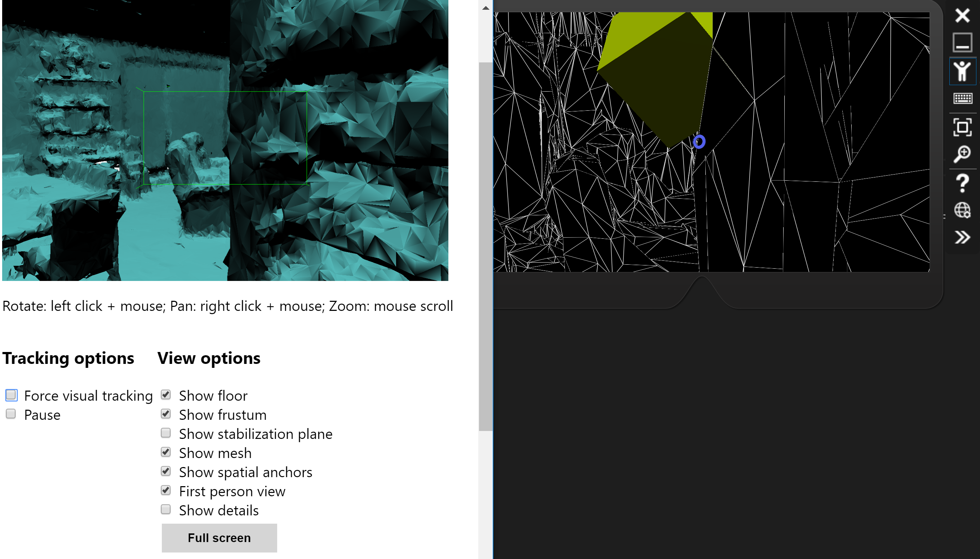The height and width of the screenshot is (559, 980).
Task: Toggle keyboard and mouse input icon
Action: [x=962, y=99]
